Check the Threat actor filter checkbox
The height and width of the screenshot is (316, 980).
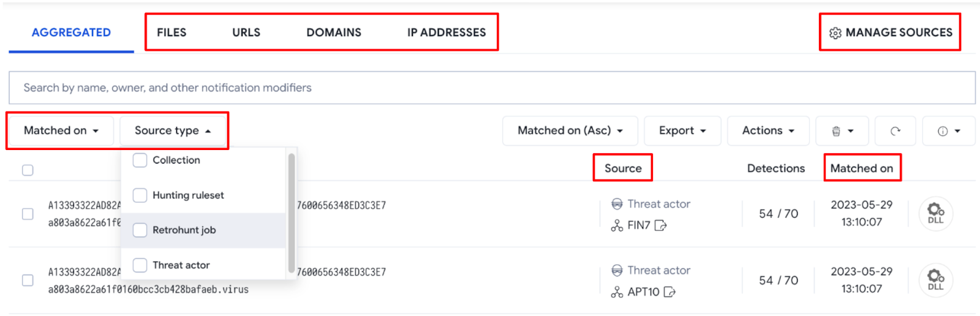click(x=140, y=265)
